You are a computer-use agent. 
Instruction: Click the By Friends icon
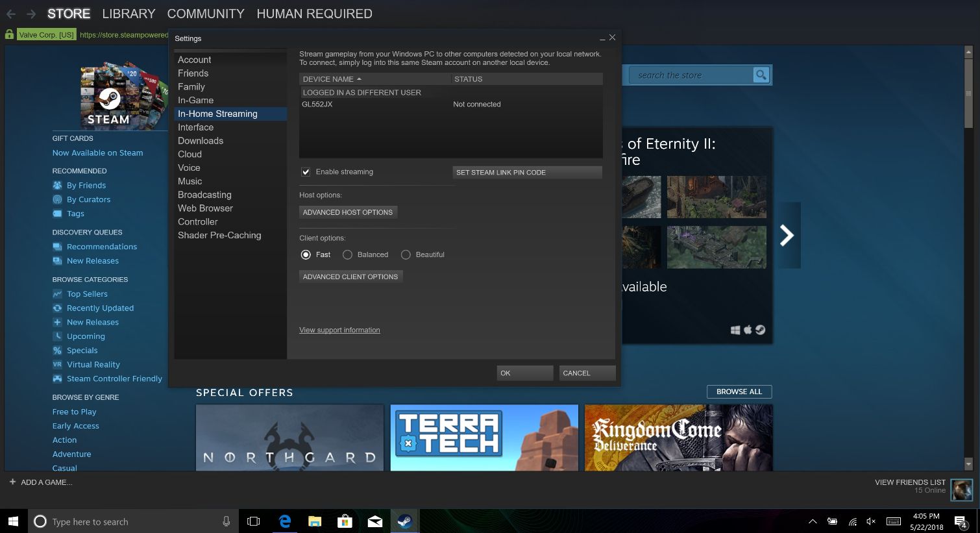(x=57, y=185)
